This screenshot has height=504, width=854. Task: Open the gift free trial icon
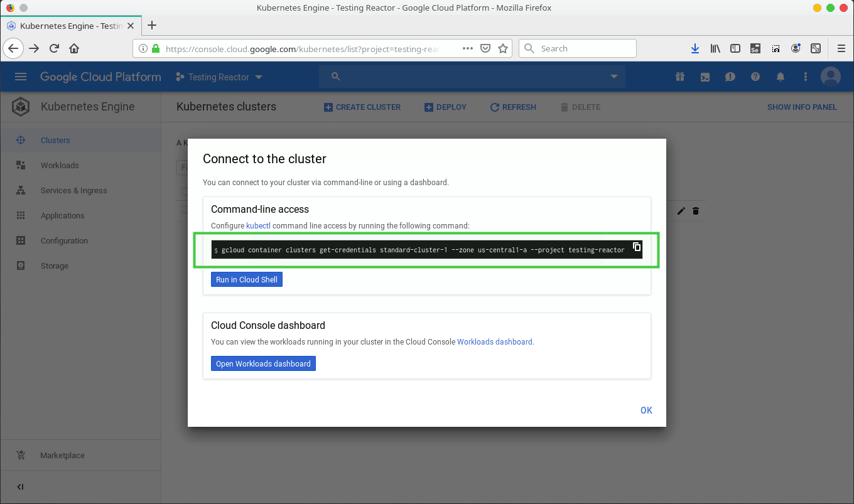[680, 77]
